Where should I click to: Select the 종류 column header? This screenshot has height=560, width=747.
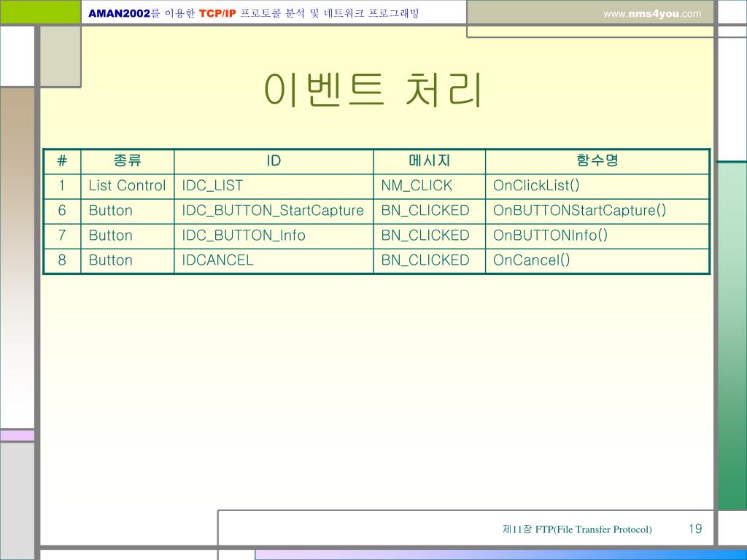(127, 161)
